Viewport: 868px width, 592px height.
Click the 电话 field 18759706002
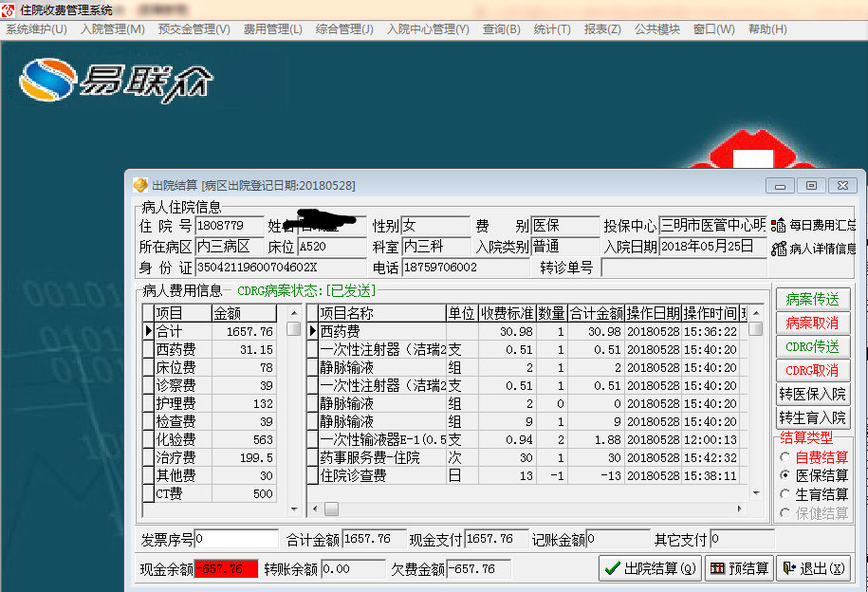point(465,268)
